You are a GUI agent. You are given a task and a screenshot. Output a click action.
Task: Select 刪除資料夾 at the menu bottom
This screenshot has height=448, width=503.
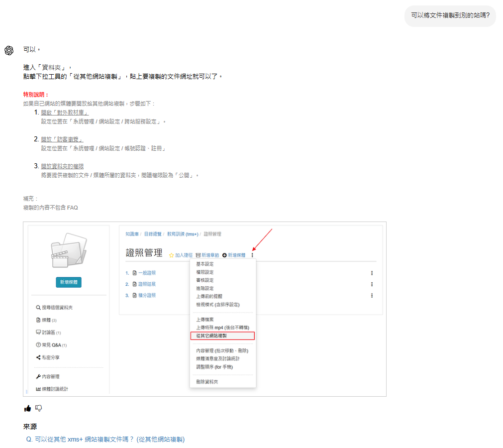(x=207, y=382)
